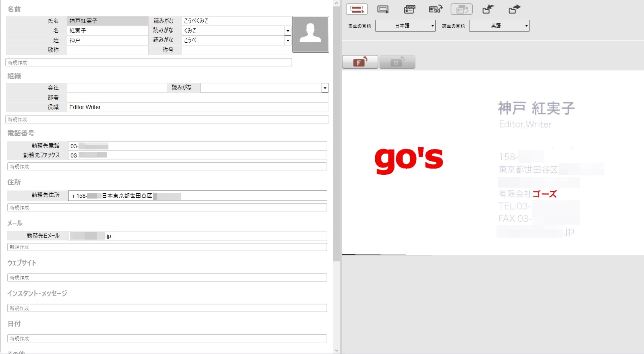Select the text region selection tool

click(x=357, y=9)
